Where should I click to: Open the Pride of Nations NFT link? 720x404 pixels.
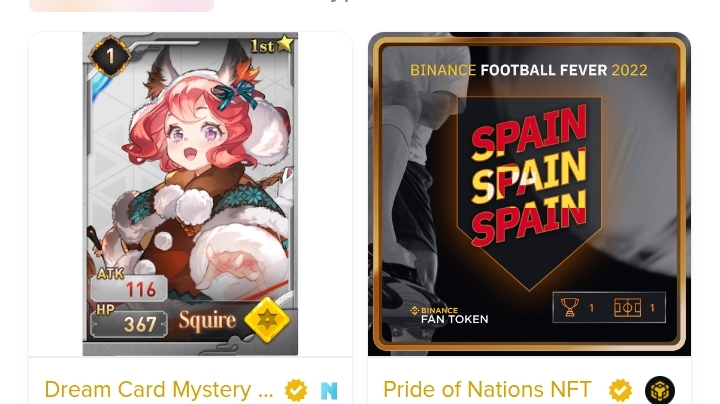tap(487, 390)
